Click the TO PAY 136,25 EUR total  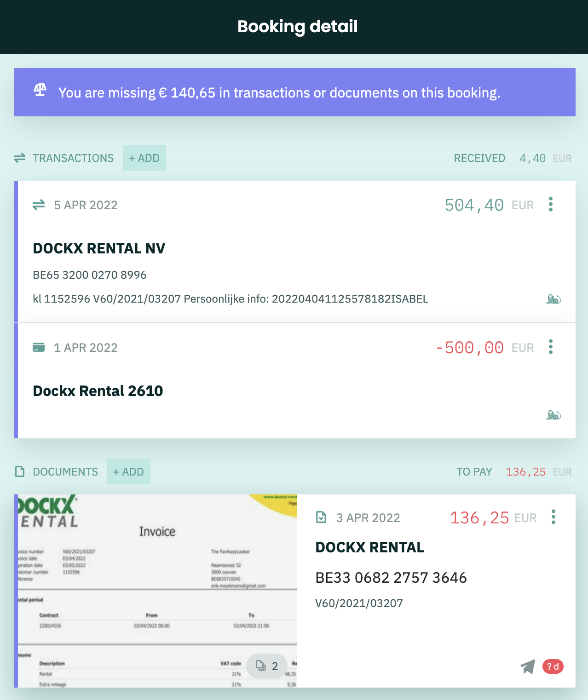(514, 472)
